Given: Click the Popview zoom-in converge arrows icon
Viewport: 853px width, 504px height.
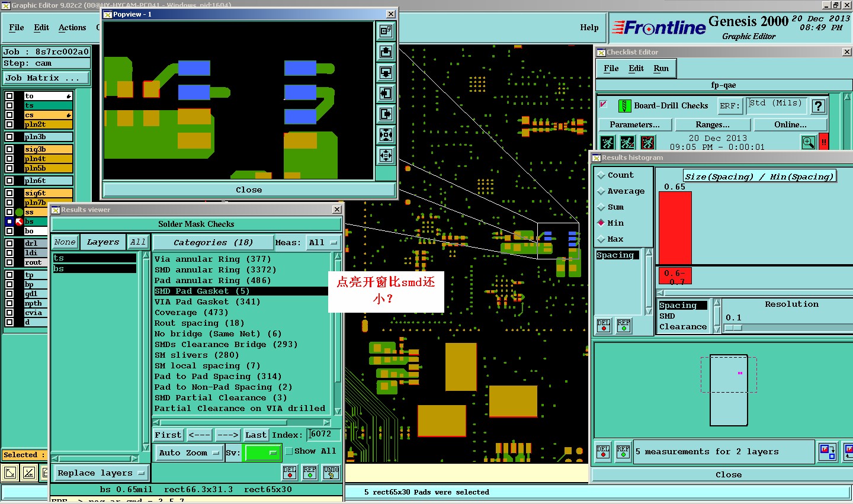Looking at the screenshot, I should [x=386, y=134].
